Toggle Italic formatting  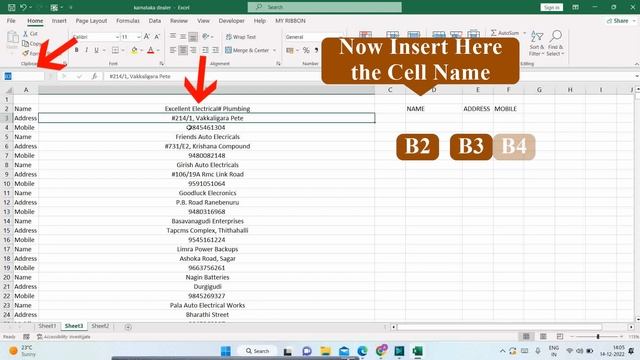click(x=86, y=50)
